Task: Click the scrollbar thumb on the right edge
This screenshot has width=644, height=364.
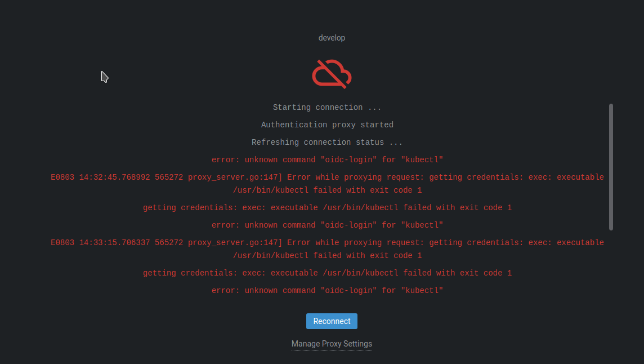Action: pos(611,166)
